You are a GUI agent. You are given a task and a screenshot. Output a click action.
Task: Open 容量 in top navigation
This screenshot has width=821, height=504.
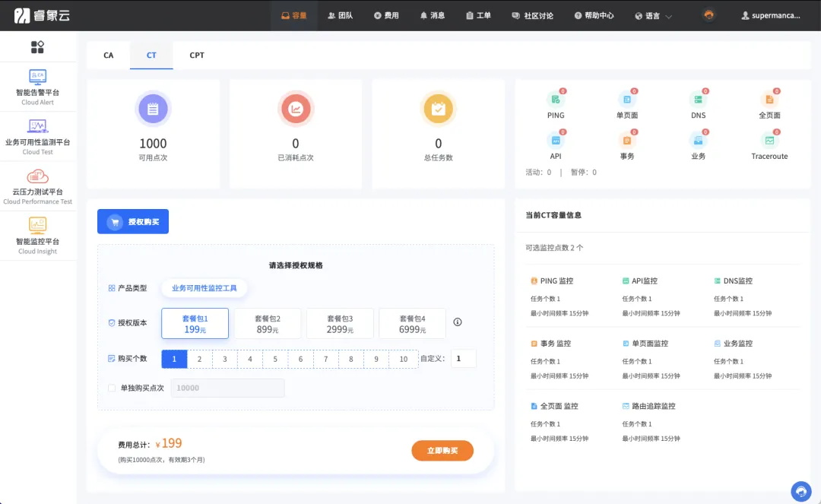(293, 16)
